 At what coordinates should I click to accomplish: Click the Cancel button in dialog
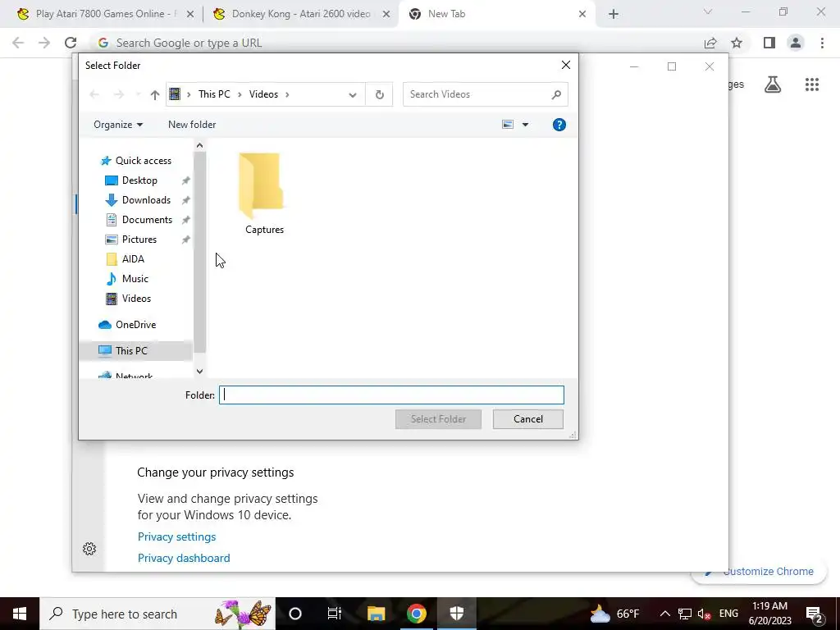[527, 419]
